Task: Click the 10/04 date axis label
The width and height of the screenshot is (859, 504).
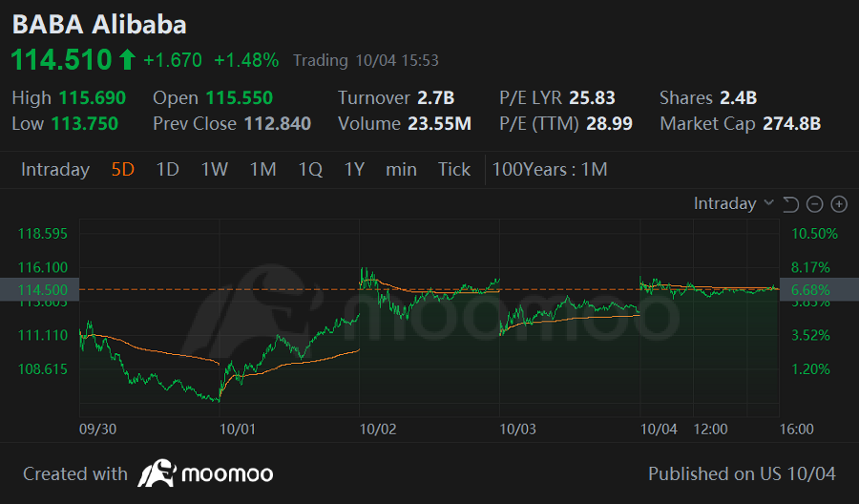Action: pos(659,429)
